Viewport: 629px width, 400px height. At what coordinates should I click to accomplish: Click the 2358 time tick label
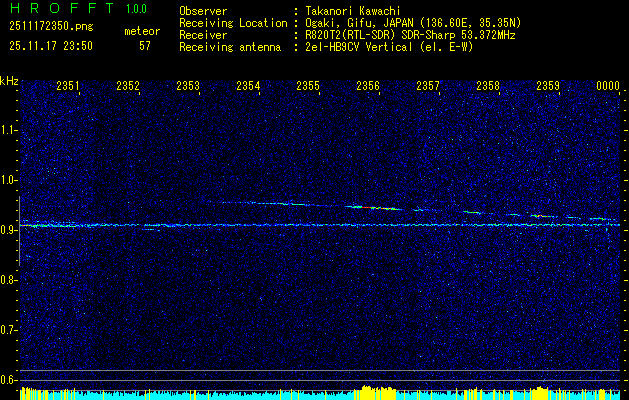[x=488, y=85]
